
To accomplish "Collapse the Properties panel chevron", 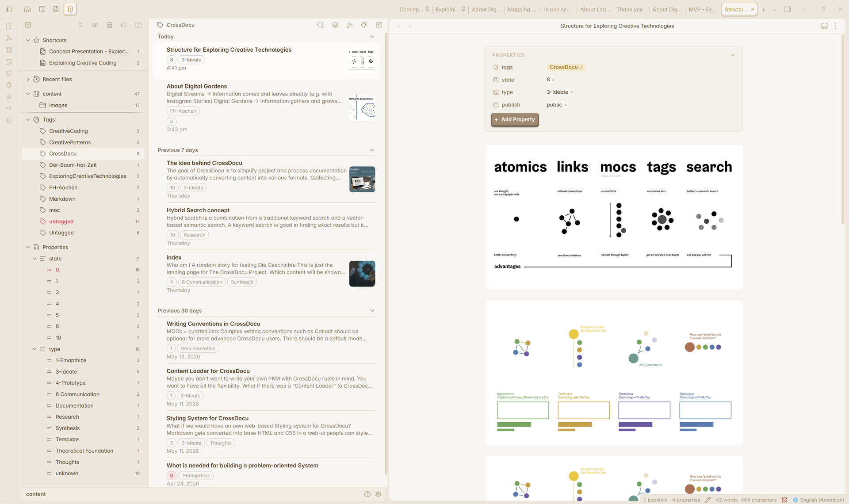I will (733, 55).
